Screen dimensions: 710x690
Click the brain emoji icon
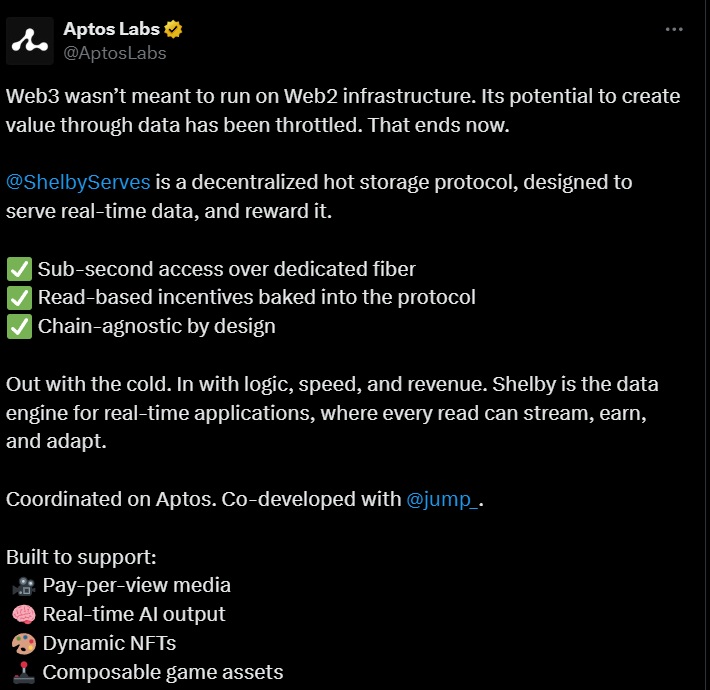tap(24, 614)
